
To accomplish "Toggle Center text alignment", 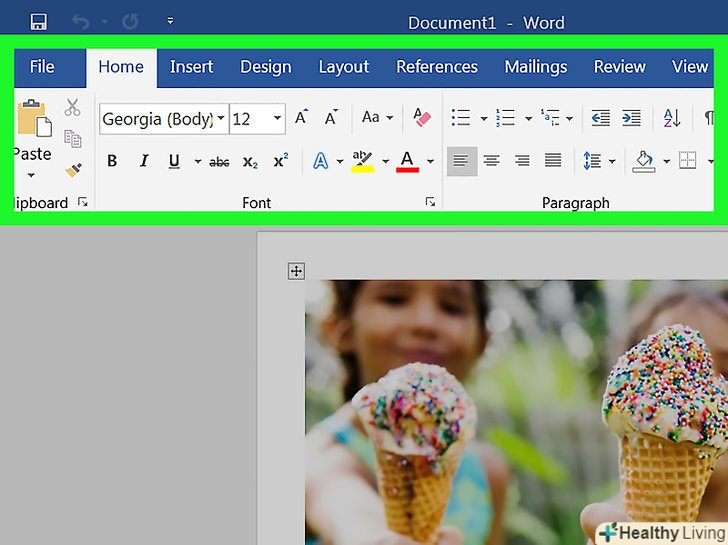I will (x=491, y=161).
